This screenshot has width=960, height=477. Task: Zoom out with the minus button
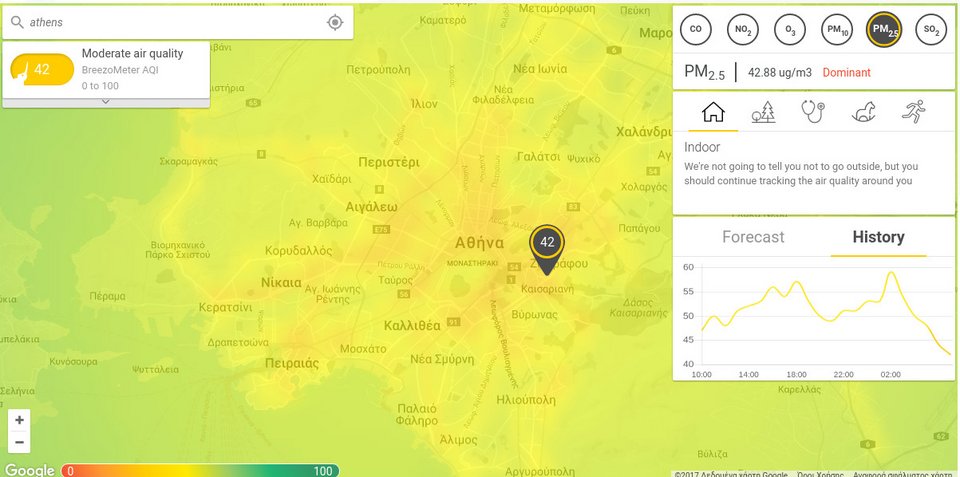[x=19, y=442]
